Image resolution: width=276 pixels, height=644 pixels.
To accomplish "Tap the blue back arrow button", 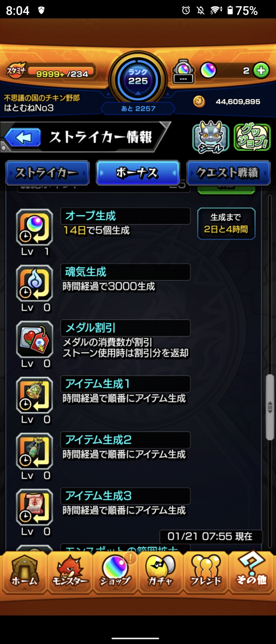I will [22, 137].
